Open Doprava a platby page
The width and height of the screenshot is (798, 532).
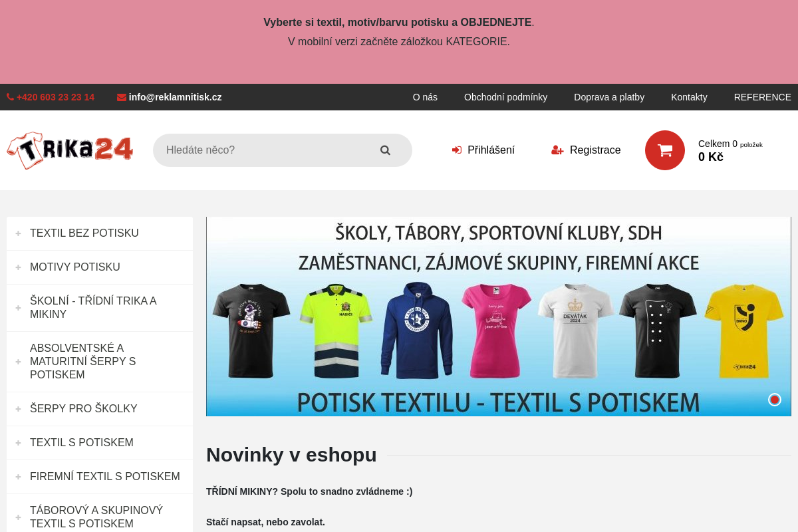coord(609,97)
